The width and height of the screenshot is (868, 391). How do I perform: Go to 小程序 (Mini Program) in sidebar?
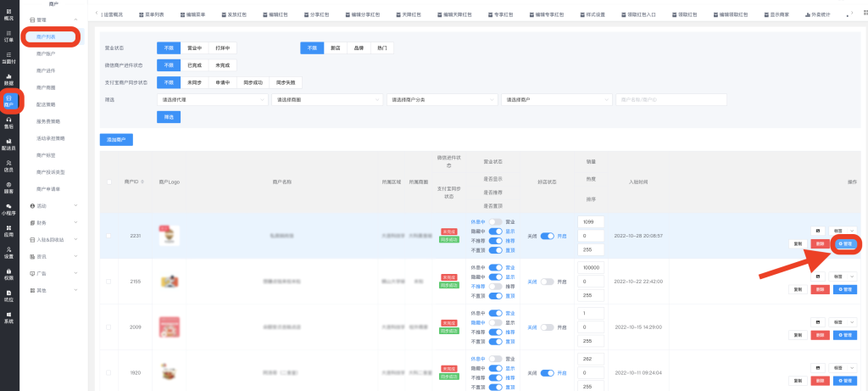8,209
